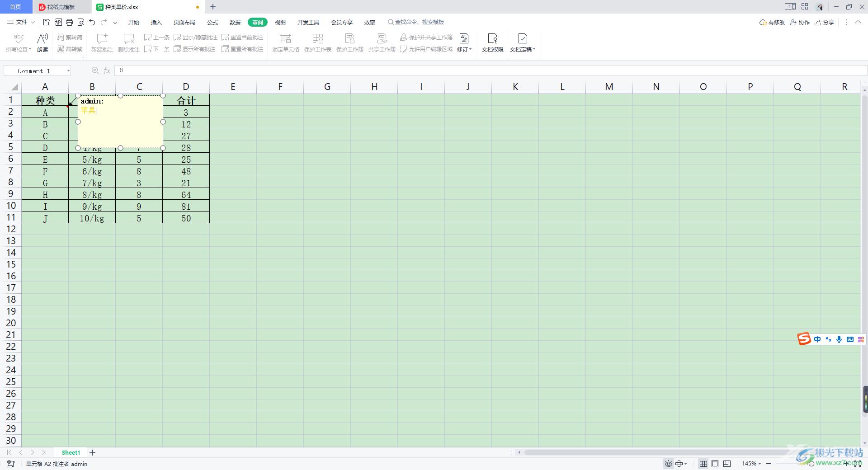Click the formula bar fx icon
The height and width of the screenshot is (470, 868).
pyautogui.click(x=107, y=70)
